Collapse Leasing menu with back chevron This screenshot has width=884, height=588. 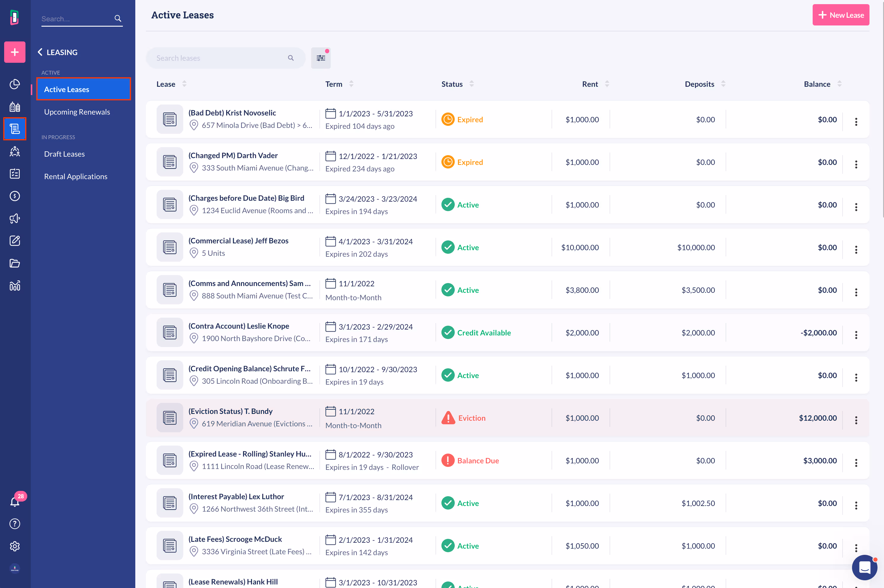tap(40, 52)
